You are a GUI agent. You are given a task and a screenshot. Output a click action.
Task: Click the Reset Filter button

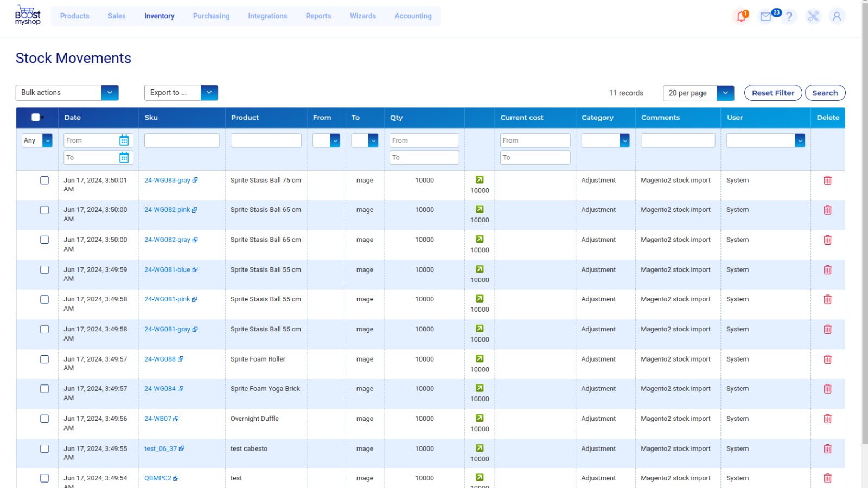[773, 93]
